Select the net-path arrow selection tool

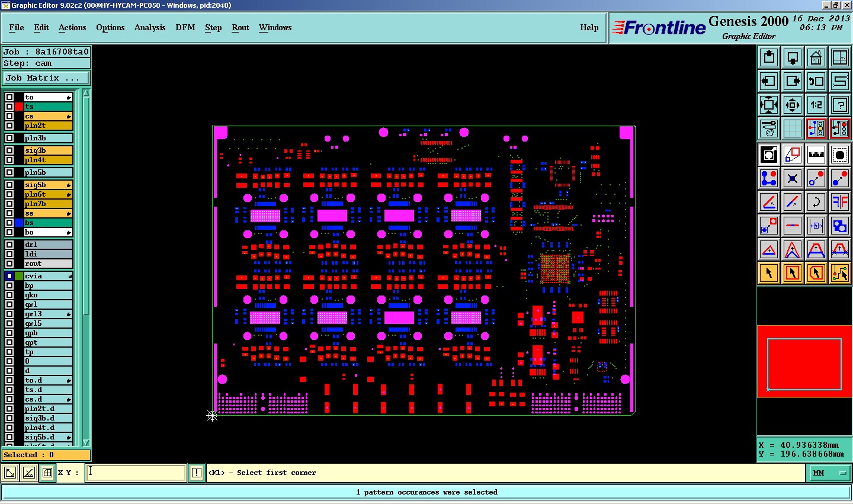tap(840, 273)
